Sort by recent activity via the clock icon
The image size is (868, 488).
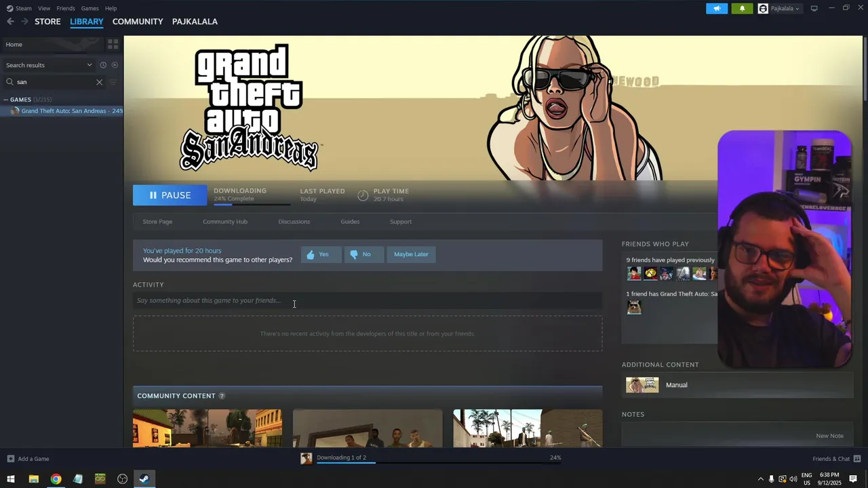103,65
